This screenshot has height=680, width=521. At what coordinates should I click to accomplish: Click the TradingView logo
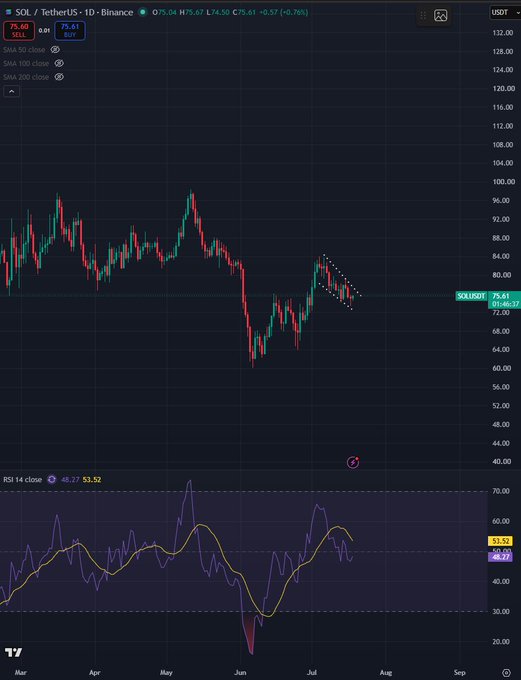point(13,652)
